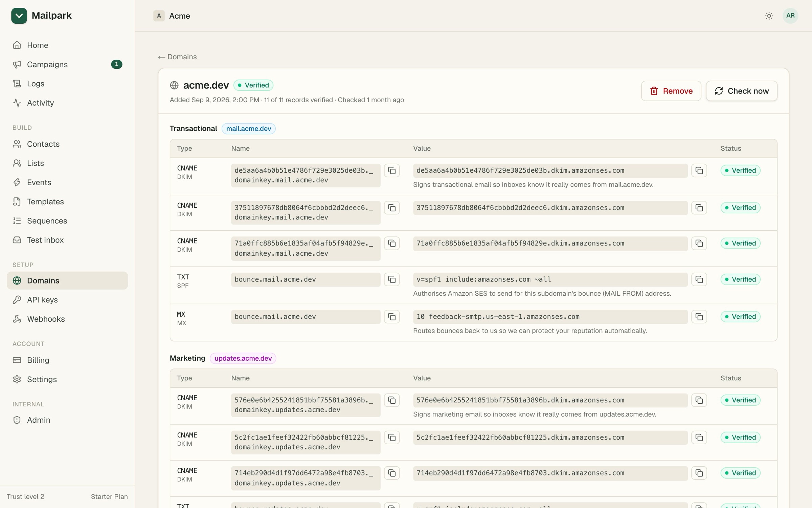Viewport: 812px width, 508px height.
Task: Click the Mailpark logo icon
Action: pos(19,16)
